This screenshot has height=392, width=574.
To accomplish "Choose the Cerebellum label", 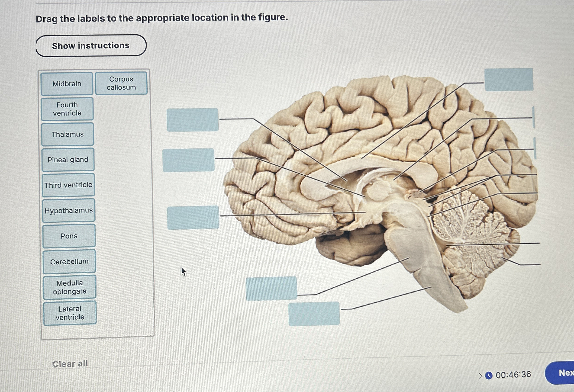I will (69, 262).
